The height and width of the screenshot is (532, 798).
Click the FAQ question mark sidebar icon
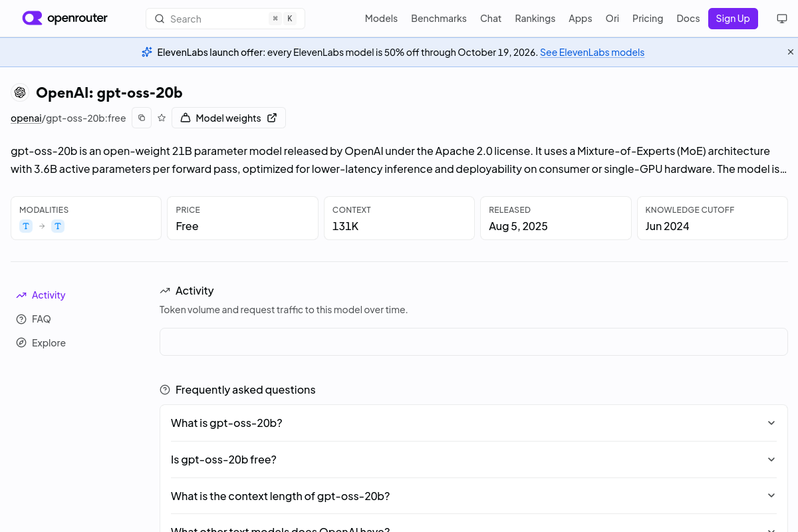(x=21, y=319)
